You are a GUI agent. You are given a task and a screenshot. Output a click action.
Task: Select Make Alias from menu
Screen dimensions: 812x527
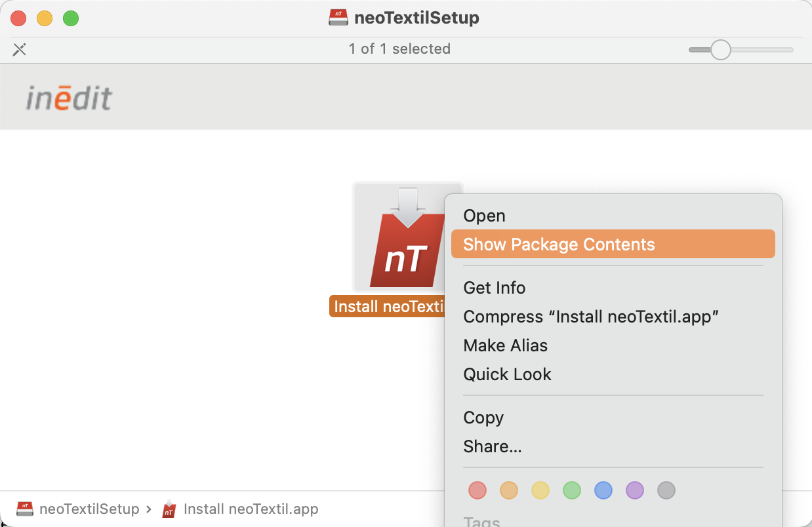click(613, 345)
